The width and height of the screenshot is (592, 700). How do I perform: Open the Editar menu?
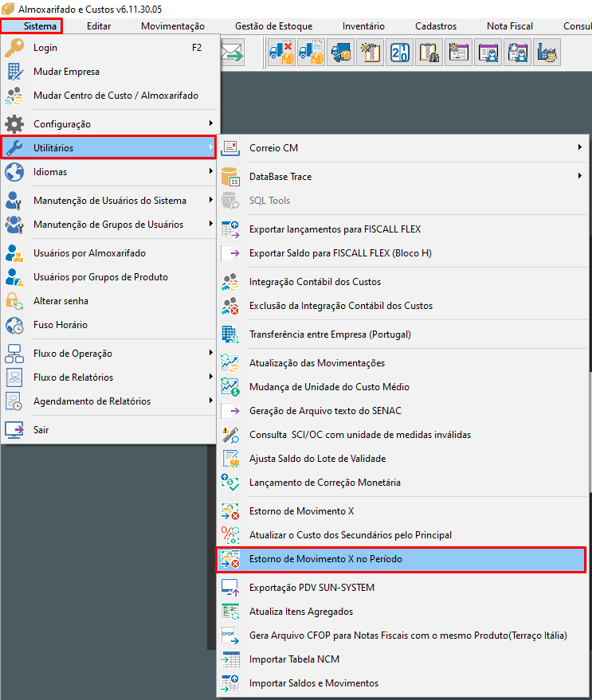(99, 26)
